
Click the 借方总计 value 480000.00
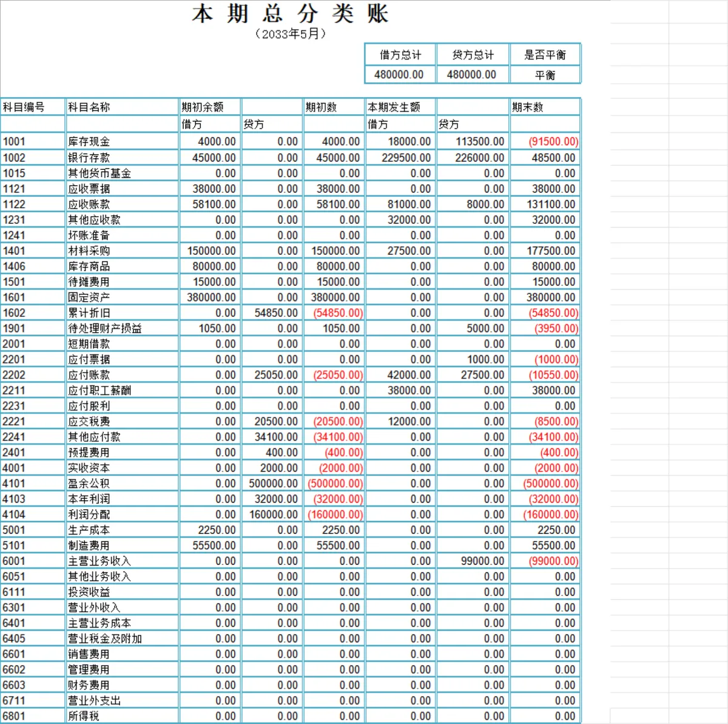tap(399, 75)
